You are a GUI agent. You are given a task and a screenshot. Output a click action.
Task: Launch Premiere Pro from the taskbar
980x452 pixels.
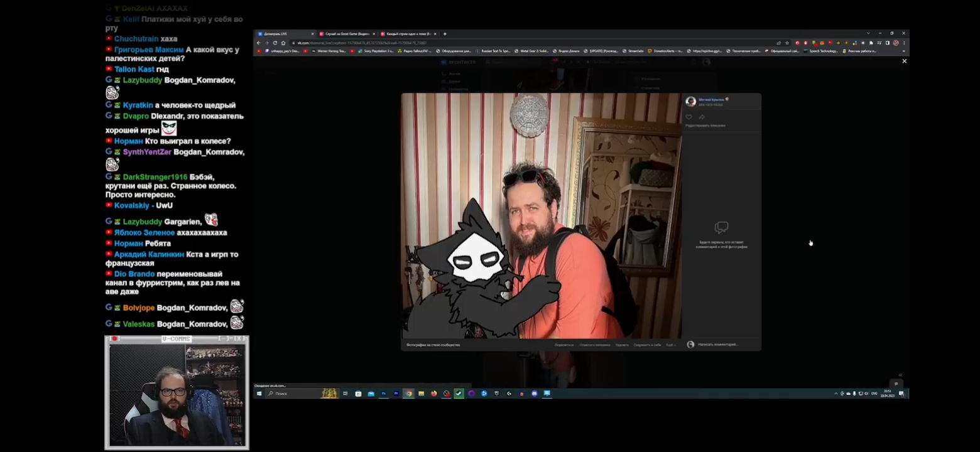(396, 394)
